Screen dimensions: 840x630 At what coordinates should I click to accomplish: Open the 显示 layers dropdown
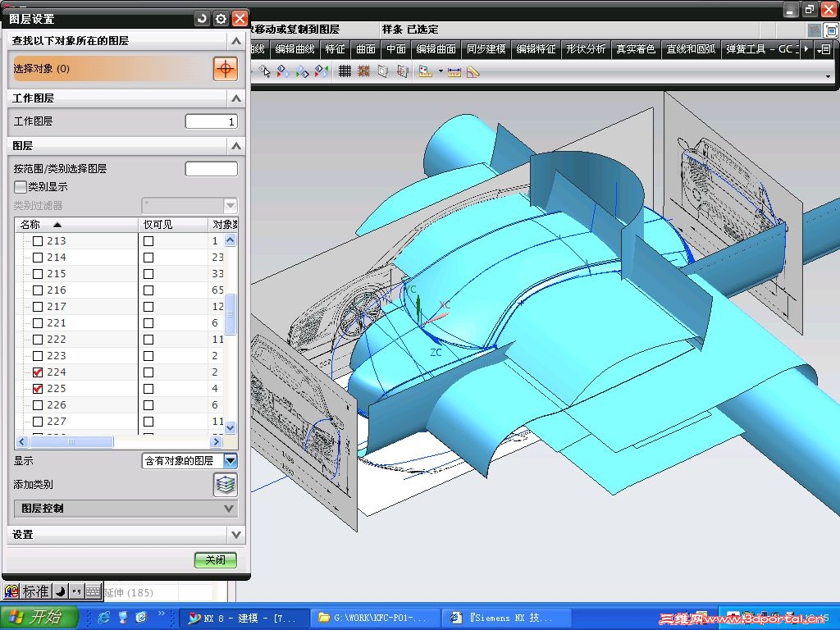coord(231,461)
